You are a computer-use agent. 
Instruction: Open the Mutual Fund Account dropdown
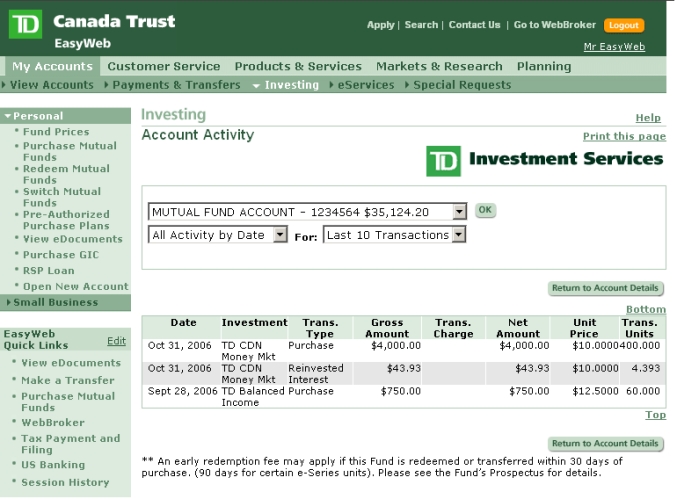(x=459, y=212)
